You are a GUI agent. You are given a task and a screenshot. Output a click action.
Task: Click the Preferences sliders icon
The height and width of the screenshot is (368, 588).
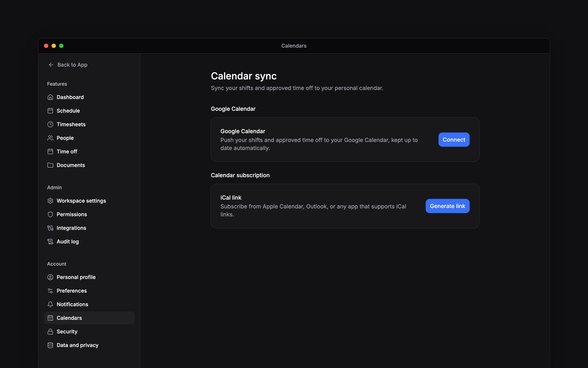coord(50,291)
